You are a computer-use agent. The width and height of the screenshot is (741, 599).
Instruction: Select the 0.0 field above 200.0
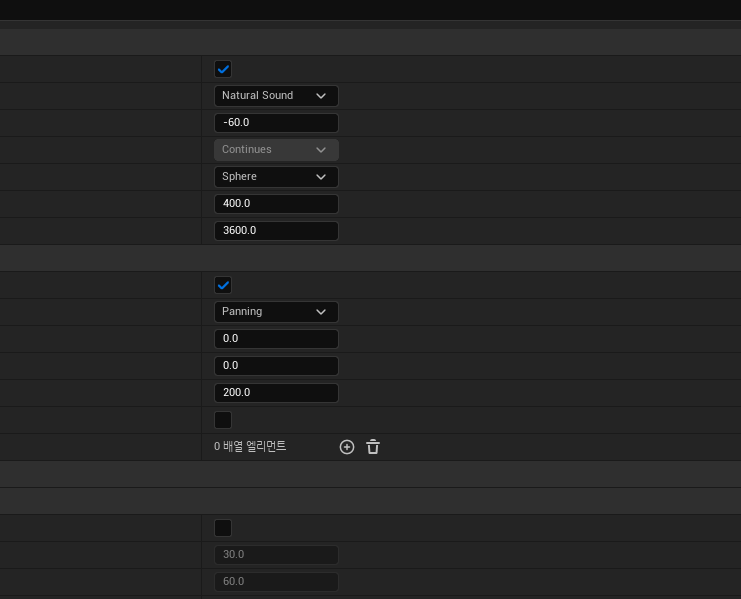tap(276, 366)
